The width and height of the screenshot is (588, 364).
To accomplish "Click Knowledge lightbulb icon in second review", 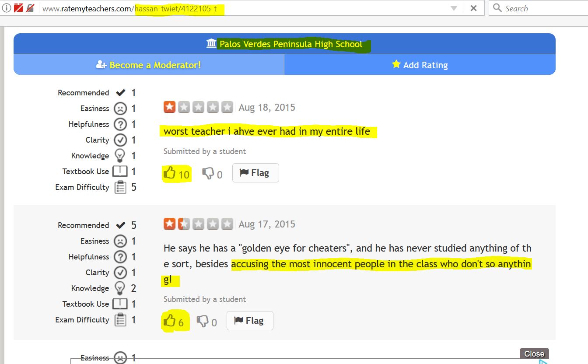I will click(x=119, y=288).
